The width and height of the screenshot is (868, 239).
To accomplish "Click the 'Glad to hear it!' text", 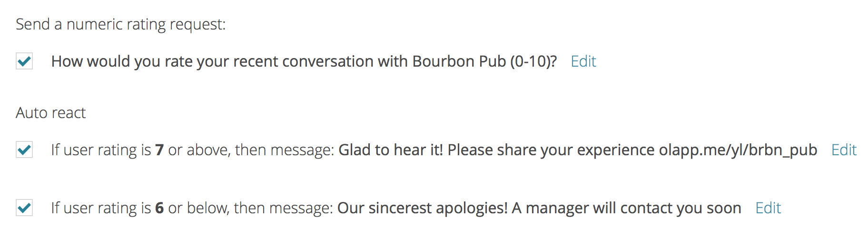I will [390, 150].
